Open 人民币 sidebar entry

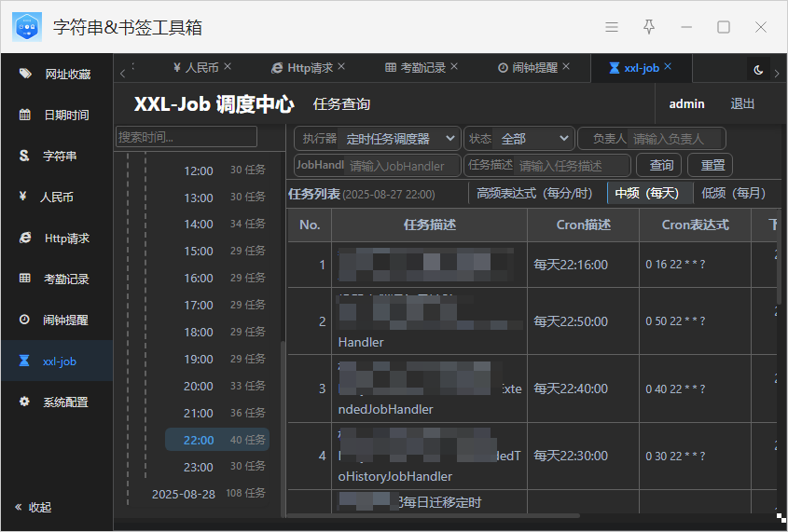pyautogui.click(x=56, y=197)
